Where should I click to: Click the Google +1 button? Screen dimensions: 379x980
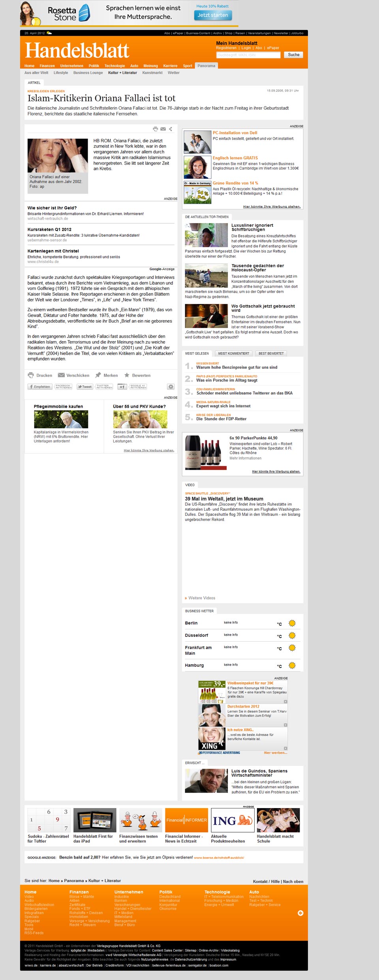click(x=122, y=387)
